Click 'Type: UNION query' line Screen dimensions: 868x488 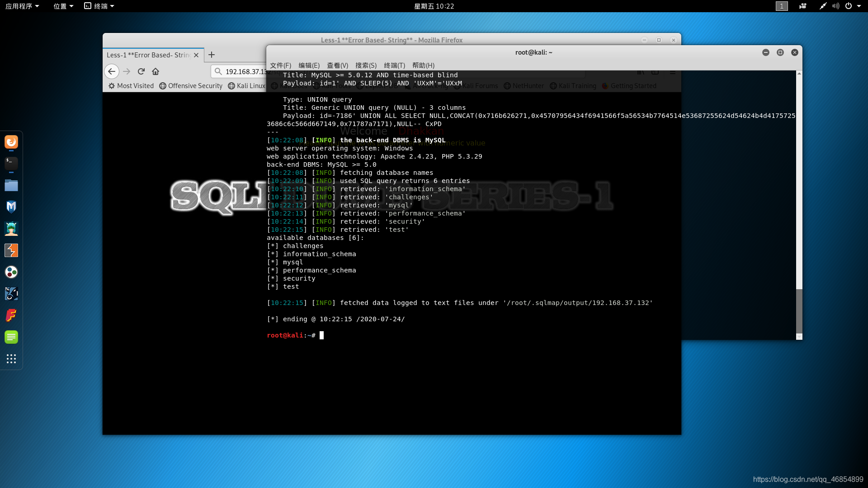(x=317, y=99)
